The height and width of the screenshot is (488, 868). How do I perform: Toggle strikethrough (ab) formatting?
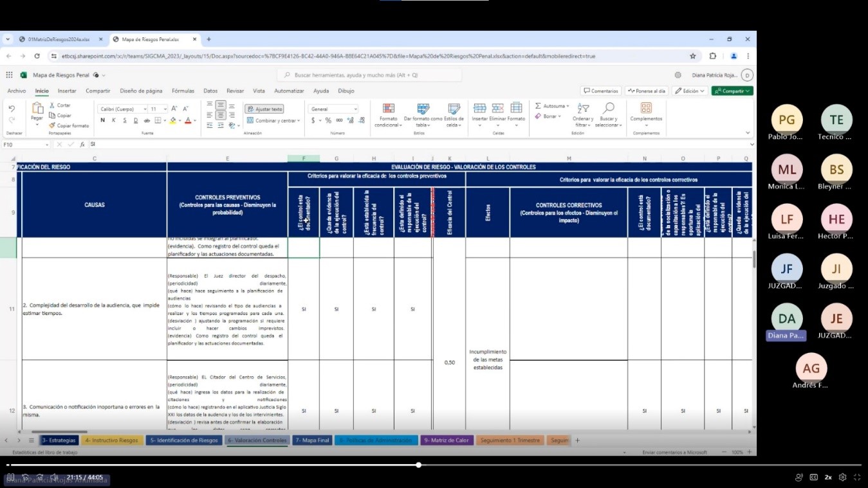click(x=146, y=120)
